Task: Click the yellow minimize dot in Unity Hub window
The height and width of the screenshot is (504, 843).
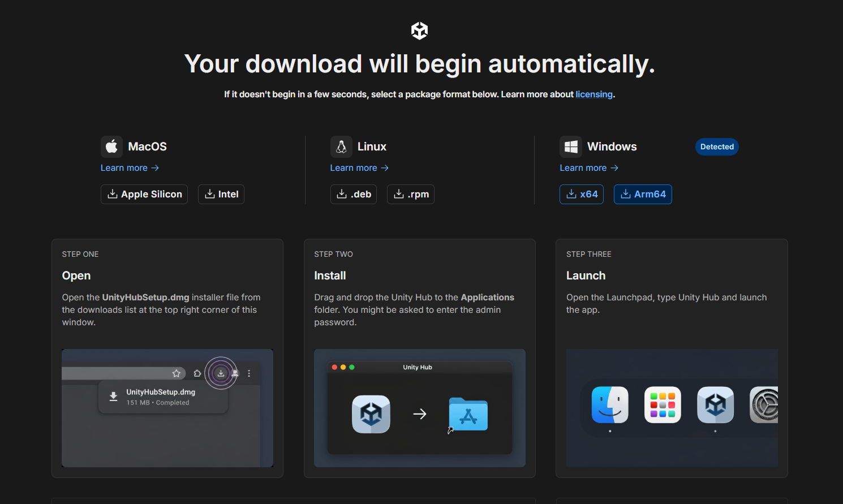Action: tap(343, 367)
